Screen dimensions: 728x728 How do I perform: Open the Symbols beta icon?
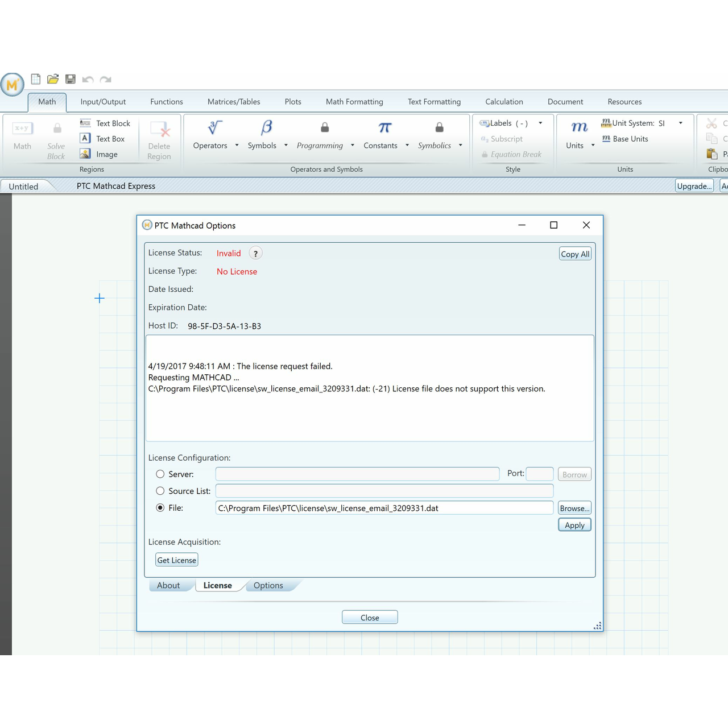[x=266, y=128]
